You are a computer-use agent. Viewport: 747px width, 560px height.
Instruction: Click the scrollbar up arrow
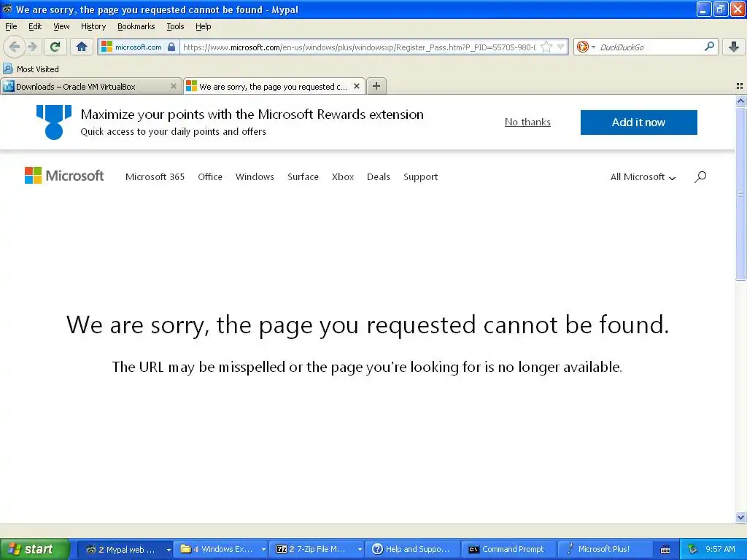click(x=740, y=101)
